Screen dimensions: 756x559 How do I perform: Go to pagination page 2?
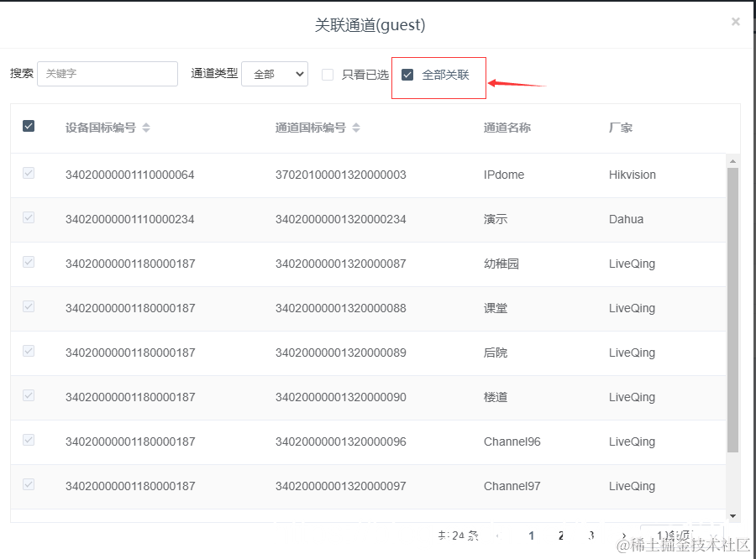[561, 535]
